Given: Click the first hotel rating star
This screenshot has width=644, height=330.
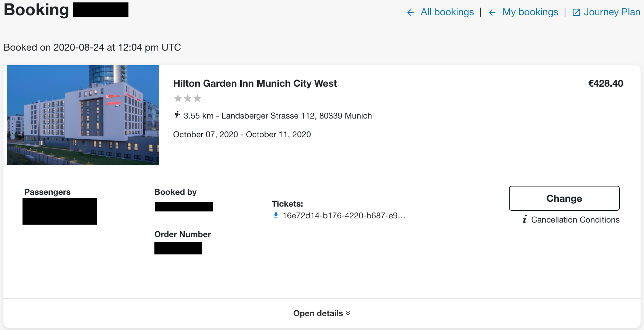Looking at the screenshot, I should point(178,98).
